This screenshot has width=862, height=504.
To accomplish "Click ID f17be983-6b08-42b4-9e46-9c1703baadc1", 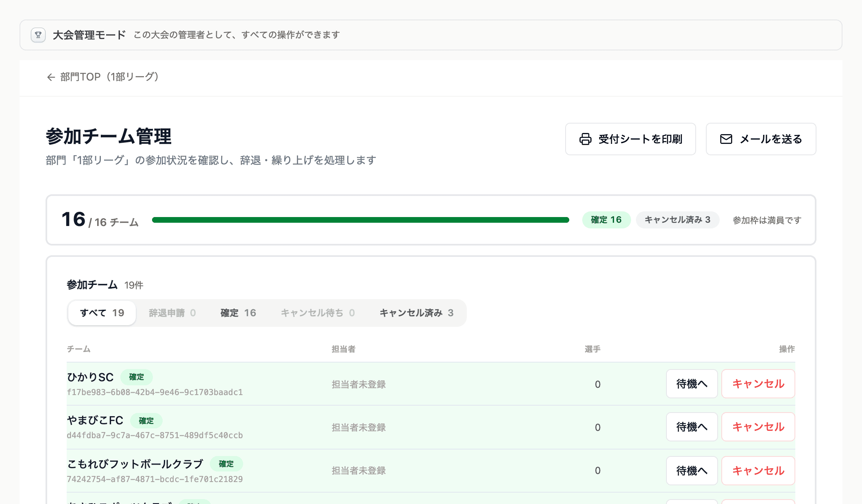I will pyautogui.click(x=155, y=392).
